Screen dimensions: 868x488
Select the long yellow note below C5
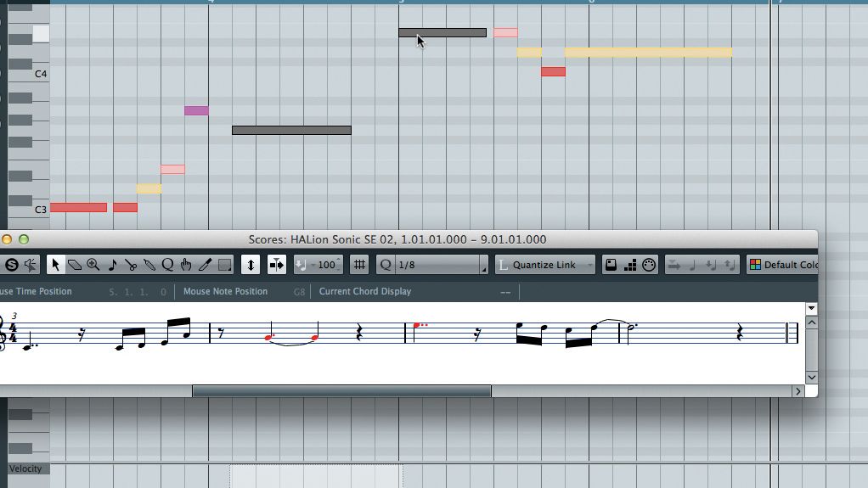[x=648, y=53]
